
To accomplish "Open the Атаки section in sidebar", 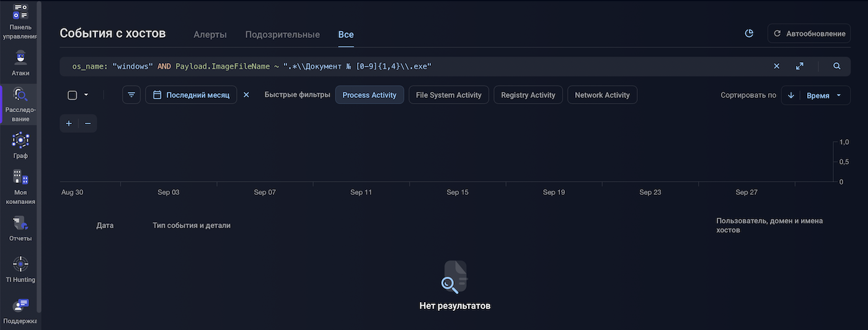I will 20,58.
